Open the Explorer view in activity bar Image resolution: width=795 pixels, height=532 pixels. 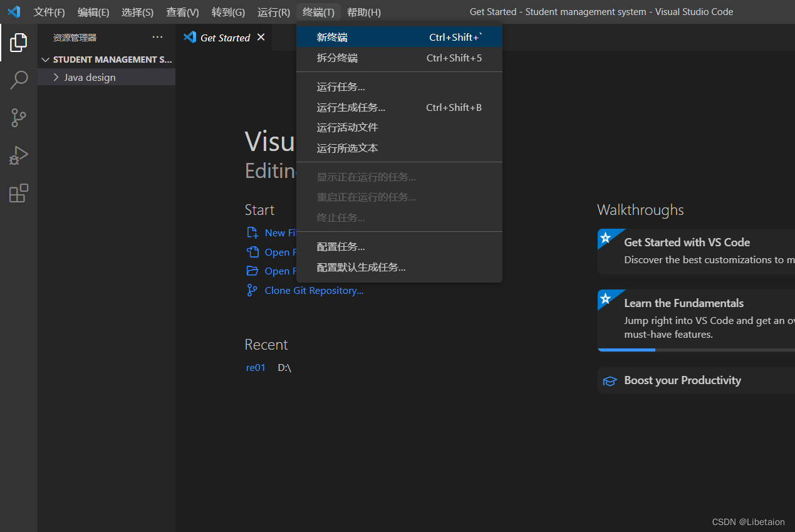pyautogui.click(x=19, y=43)
